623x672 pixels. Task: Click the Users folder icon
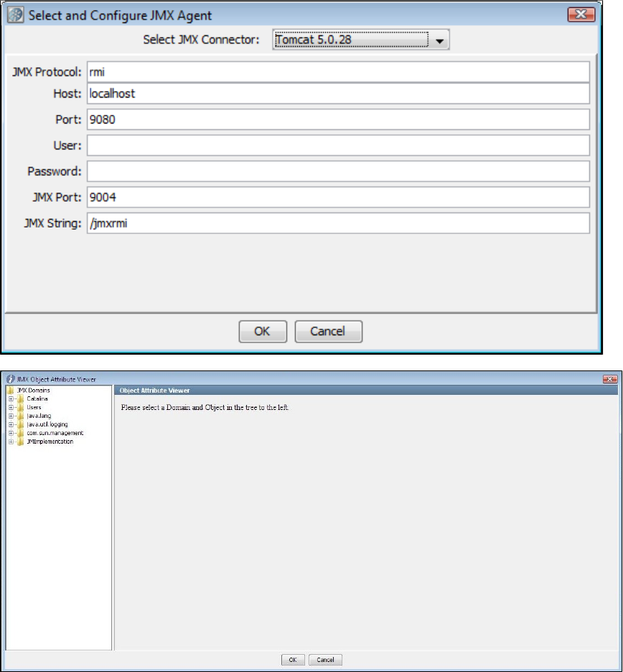coord(21,407)
